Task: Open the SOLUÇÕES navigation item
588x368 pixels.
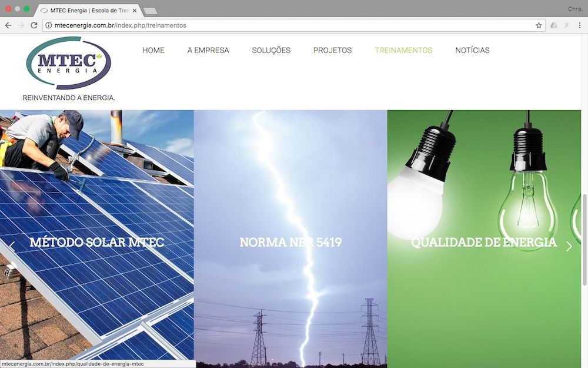Action: (271, 50)
